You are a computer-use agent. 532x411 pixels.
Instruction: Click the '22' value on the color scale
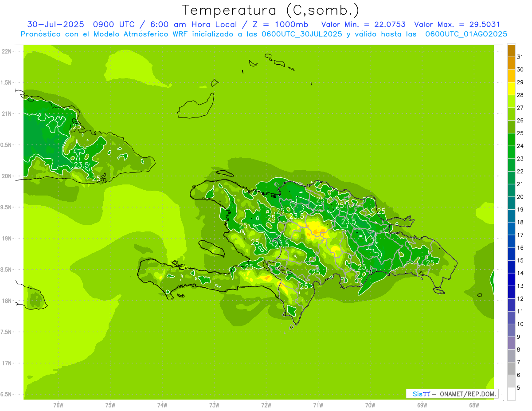[x=520, y=172]
